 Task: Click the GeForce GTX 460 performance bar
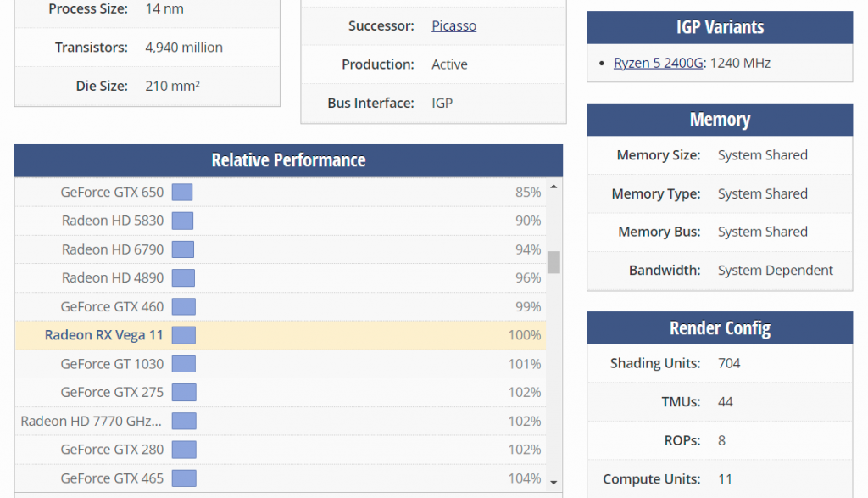184,306
